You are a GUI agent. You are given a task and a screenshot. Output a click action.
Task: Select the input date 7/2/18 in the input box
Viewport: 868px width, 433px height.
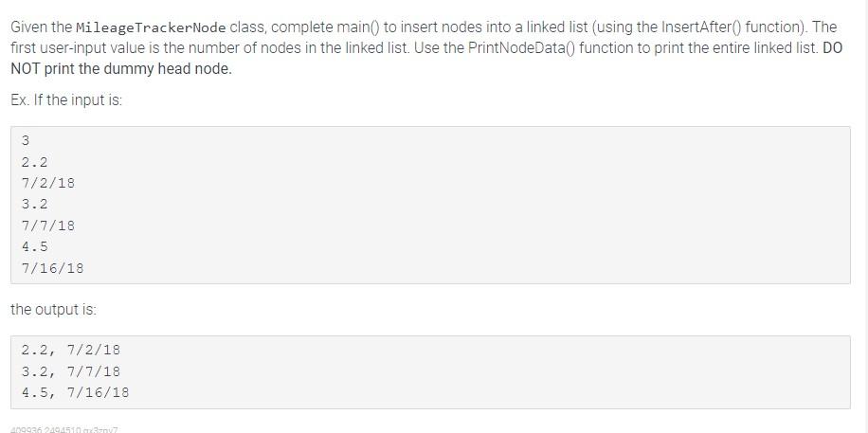(47, 183)
